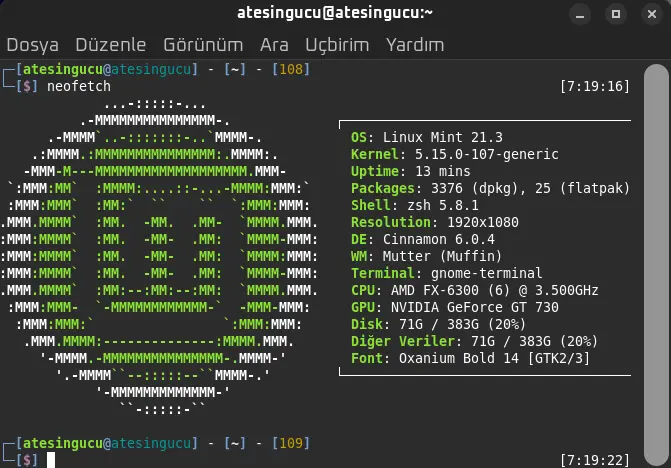This screenshot has width=671, height=468.
Task: Click the Terminal: gnome-terminal line
Action: pos(446,273)
